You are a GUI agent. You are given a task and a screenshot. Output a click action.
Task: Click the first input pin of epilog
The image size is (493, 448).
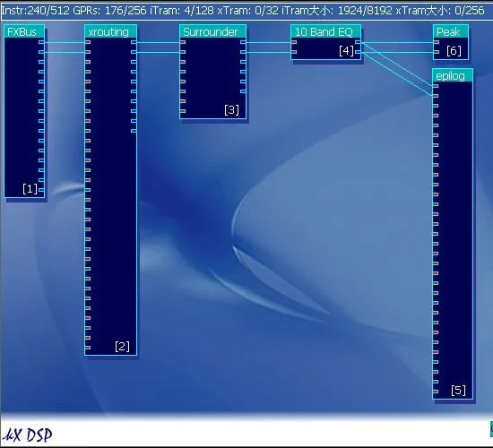436,86
